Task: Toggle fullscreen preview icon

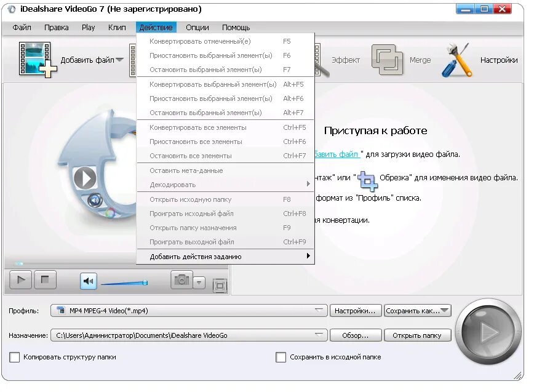Action: point(220,286)
